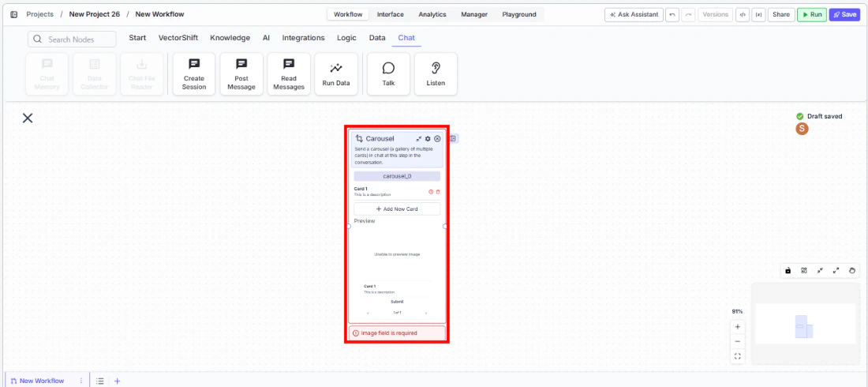The height and width of the screenshot is (387, 868).
Task: Open Ask Assistant
Action: coord(634,15)
